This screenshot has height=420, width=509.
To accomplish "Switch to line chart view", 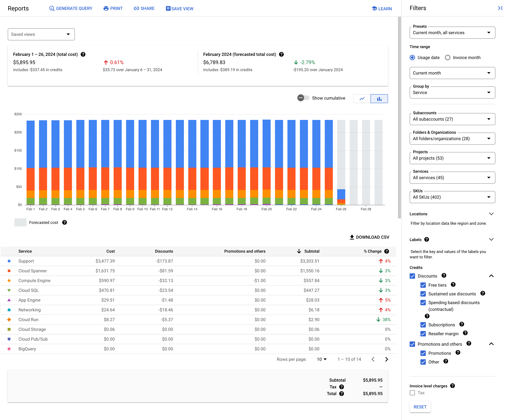I will click(x=362, y=99).
